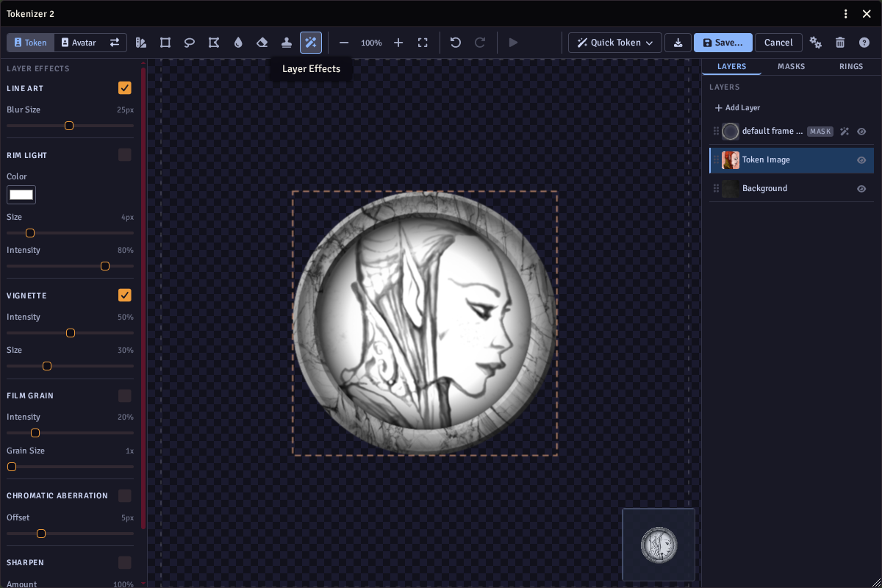Select the polygon selection tool

(214, 43)
